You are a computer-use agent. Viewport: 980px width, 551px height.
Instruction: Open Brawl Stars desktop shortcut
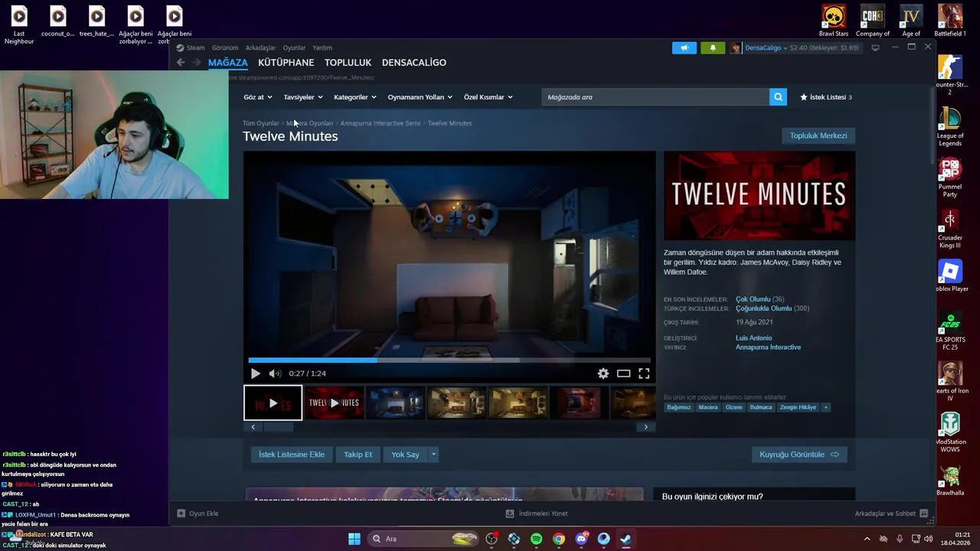tap(834, 21)
